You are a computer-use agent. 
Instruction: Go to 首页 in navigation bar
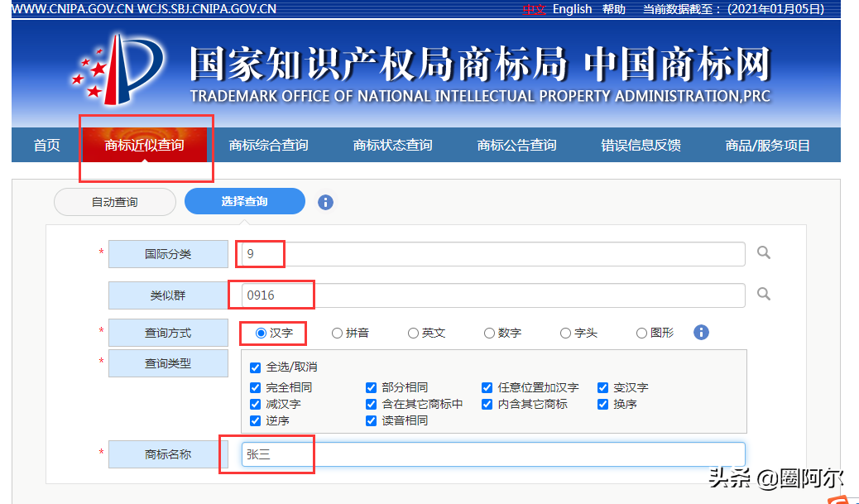(46, 145)
